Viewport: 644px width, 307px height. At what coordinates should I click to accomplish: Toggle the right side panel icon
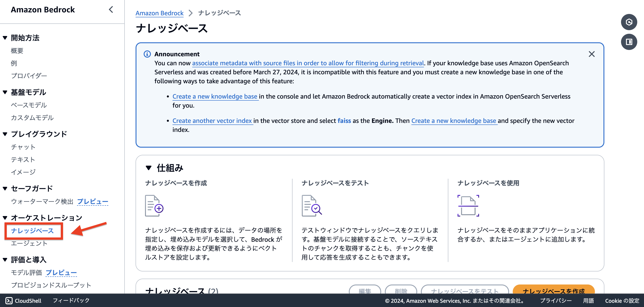(629, 42)
